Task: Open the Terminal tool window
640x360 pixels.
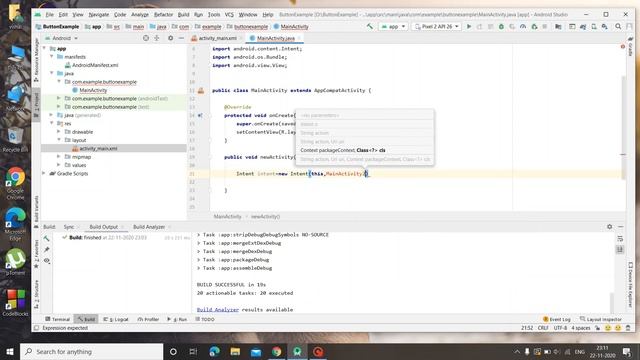Action: (x=58, y=319)
